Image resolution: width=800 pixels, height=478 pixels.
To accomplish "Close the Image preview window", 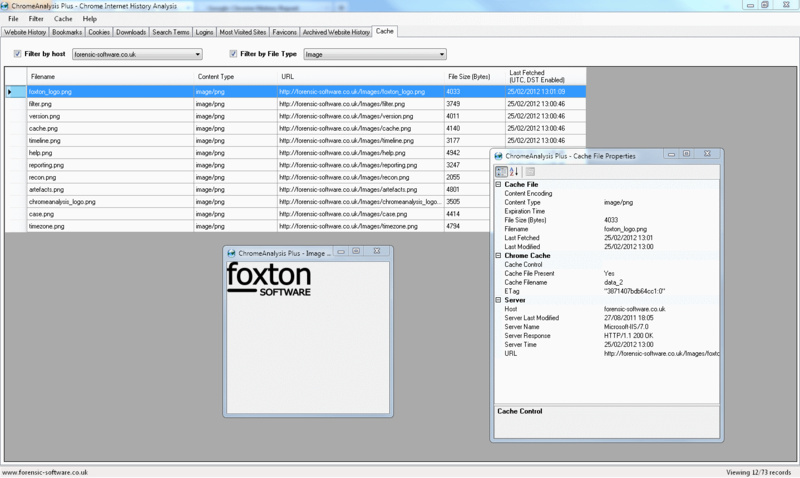I will [x=377, y=251].
